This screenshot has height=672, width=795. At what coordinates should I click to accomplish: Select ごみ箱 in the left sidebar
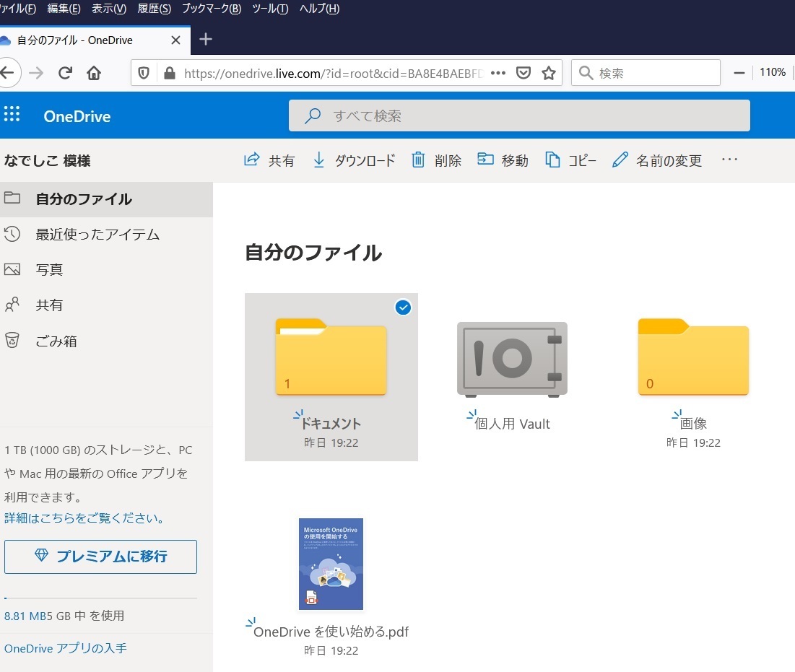(x=56, y=341)
